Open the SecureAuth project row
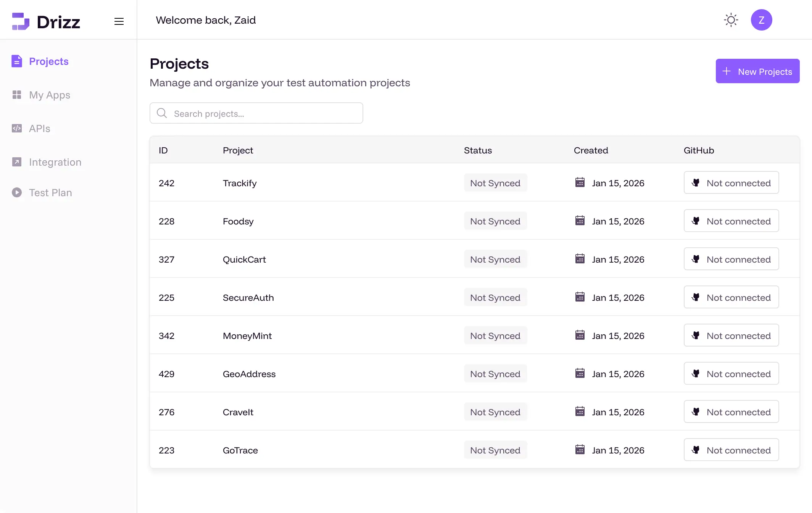 click(x=248, y=297)
